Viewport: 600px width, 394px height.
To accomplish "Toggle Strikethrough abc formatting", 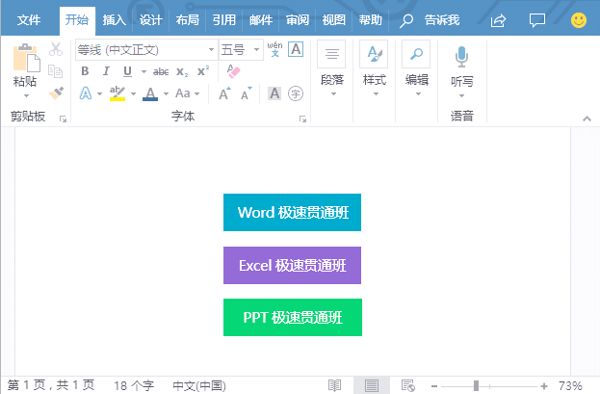I will point(161,72).
